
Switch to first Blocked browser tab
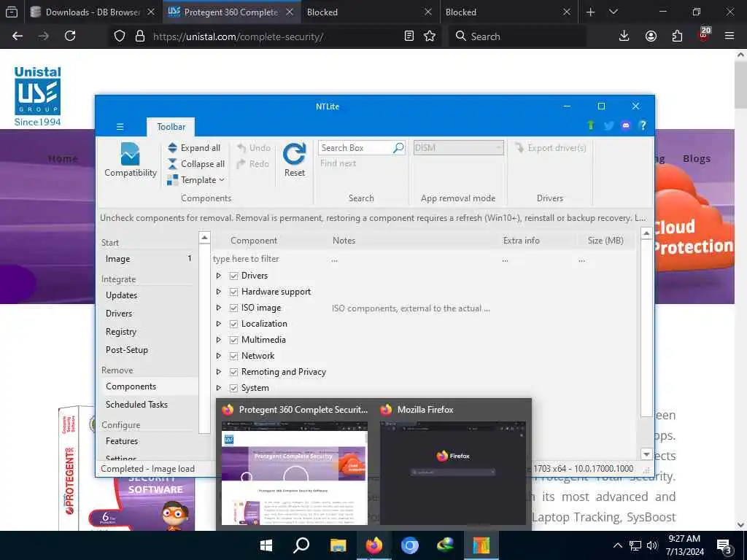point(367,12)
